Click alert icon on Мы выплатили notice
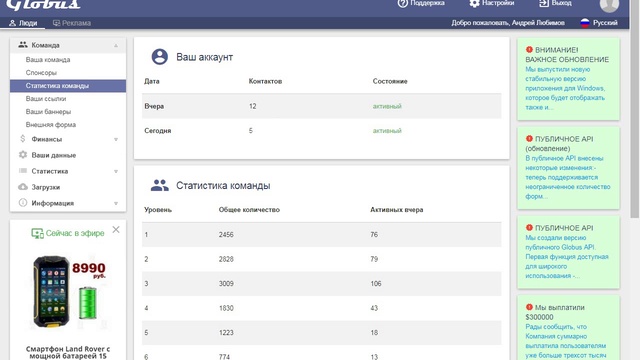 [529, 307]
